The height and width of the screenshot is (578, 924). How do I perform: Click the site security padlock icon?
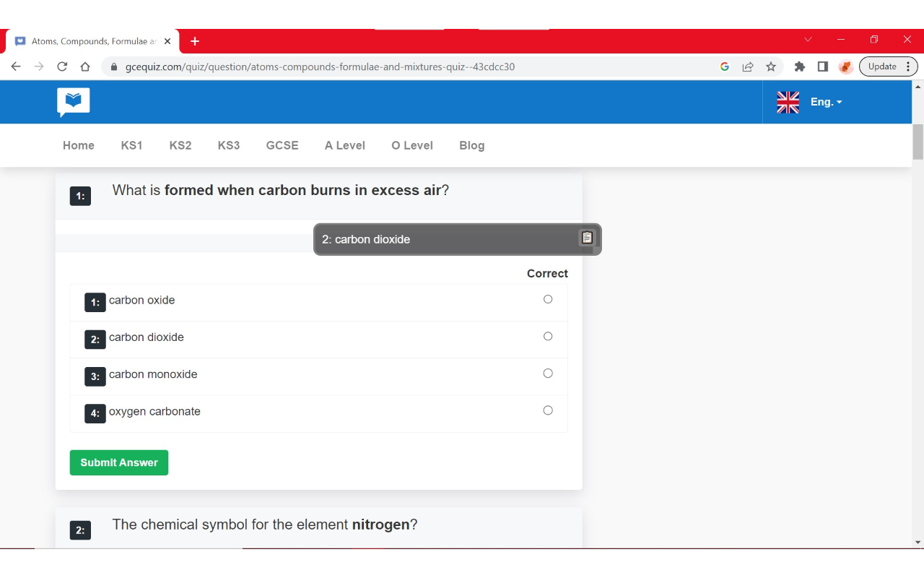pos(113,66)
